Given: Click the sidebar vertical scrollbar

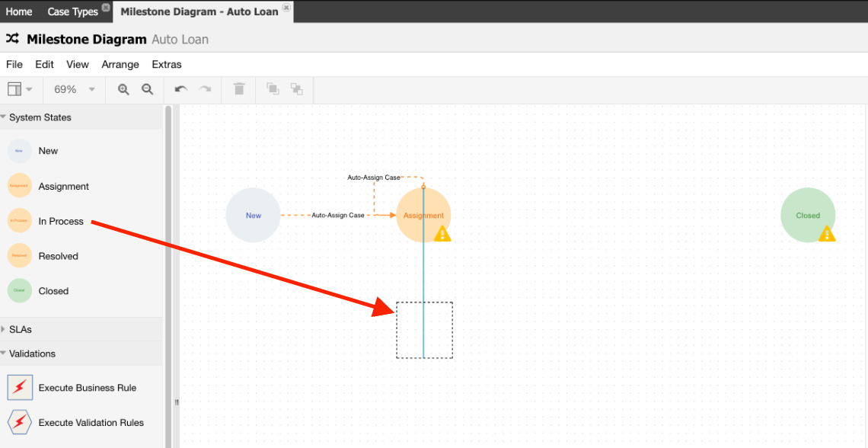Looking at the screenshot, I should (168, 277).
